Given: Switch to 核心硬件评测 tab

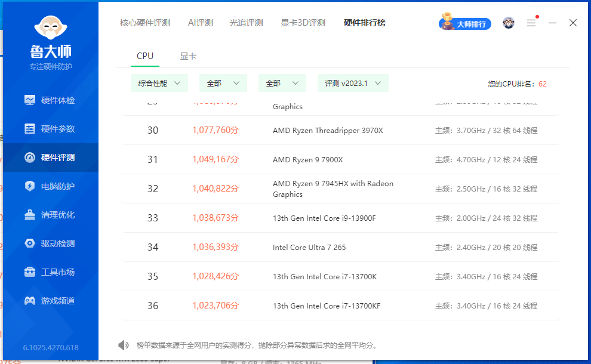Looking at the screenshot, I should (x=145, y=23).
